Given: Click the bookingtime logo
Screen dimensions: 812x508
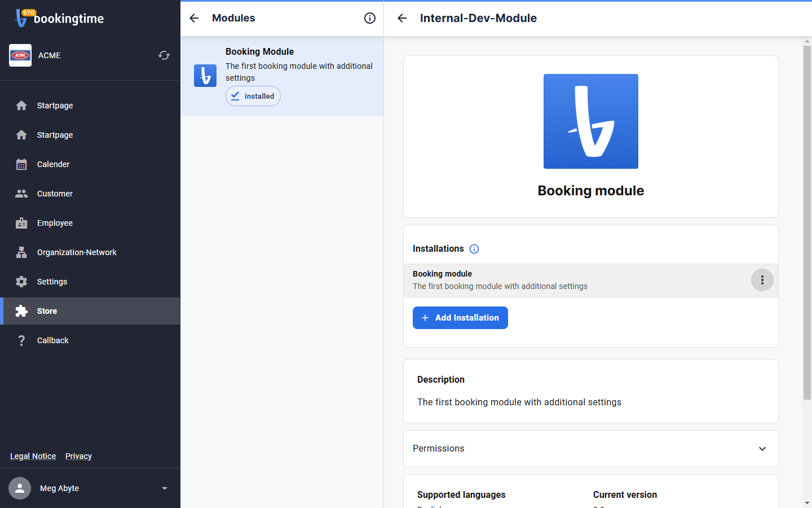Looking at the screenshot, I should pyautogui.click(x=60, y=18).
